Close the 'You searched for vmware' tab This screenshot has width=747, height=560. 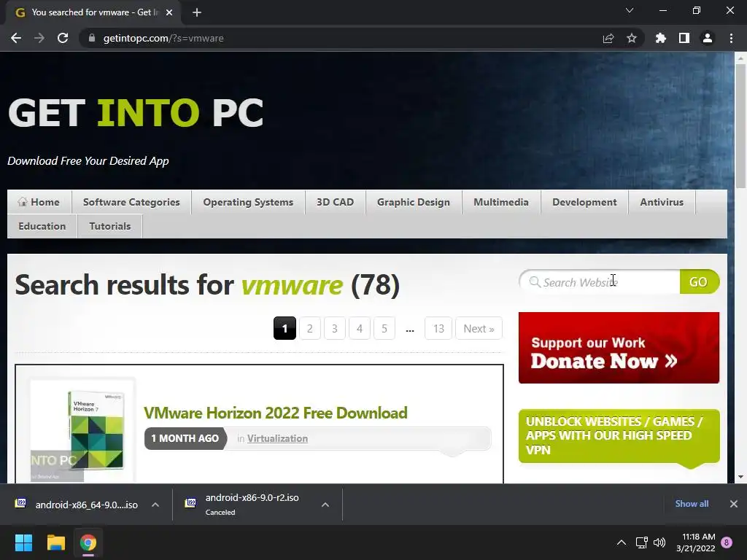coord(169,12)
